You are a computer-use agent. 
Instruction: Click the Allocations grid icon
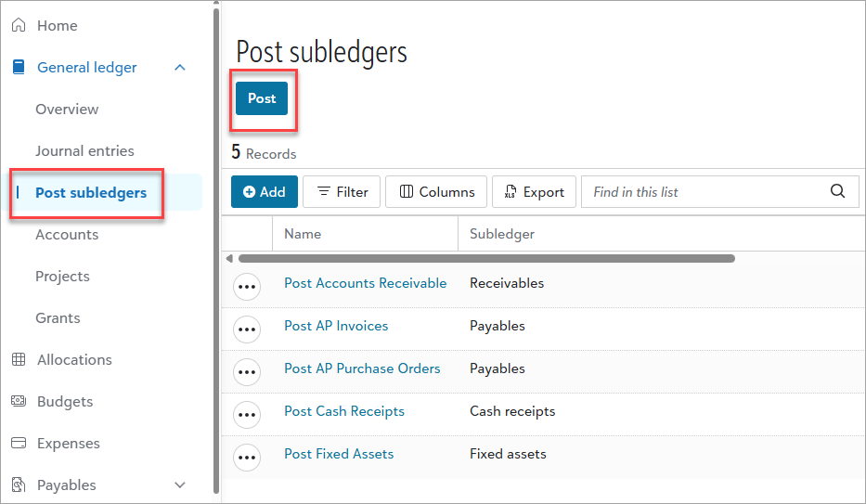(x=19, y=360)
